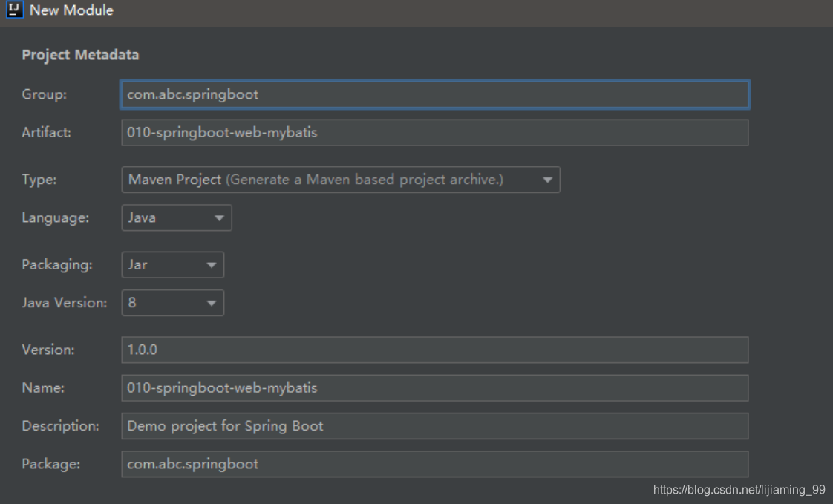Click the Language: label
Screen dimensions: 833x504
point(55,217)
